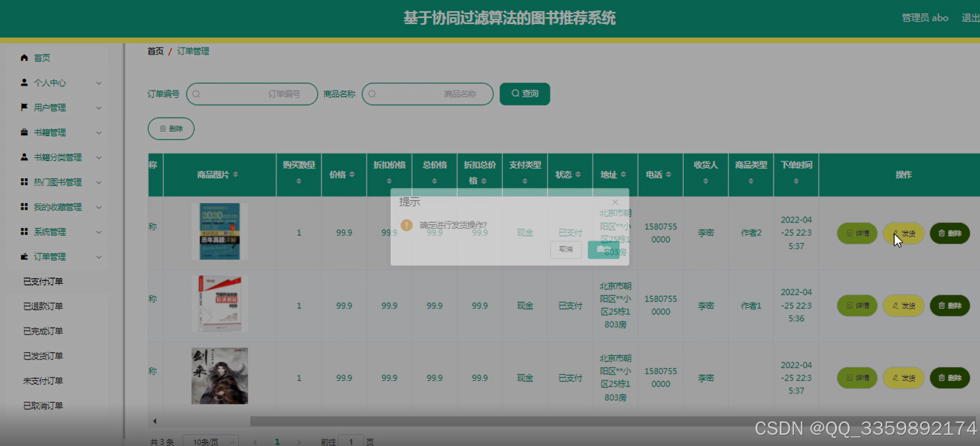Viewport: 980px width, 446px height.
Task: Collapse the 订单管理 menu chevron
Action: 99,257
